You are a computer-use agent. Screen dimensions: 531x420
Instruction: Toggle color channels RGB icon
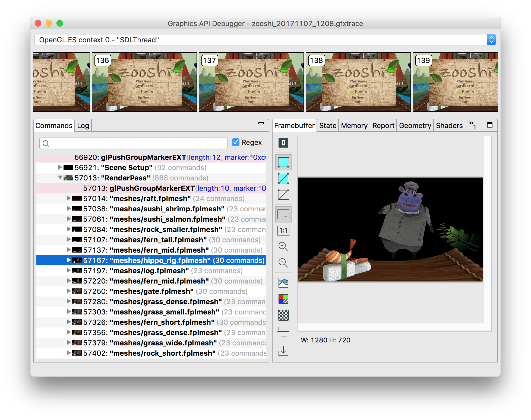point(283,299)
